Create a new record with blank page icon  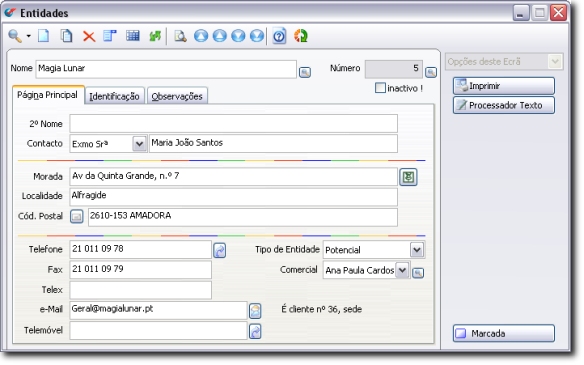pos(44,36)
